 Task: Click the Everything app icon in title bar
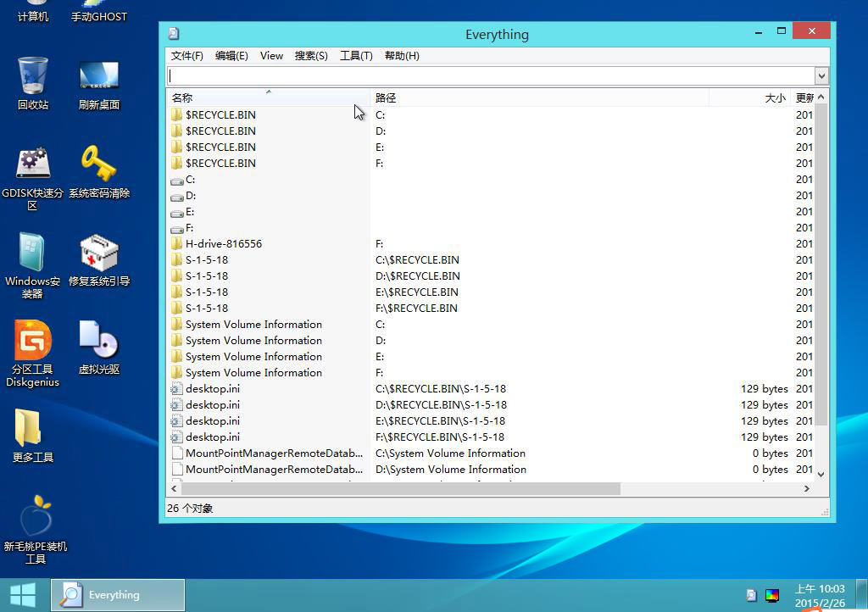(174, 34)
